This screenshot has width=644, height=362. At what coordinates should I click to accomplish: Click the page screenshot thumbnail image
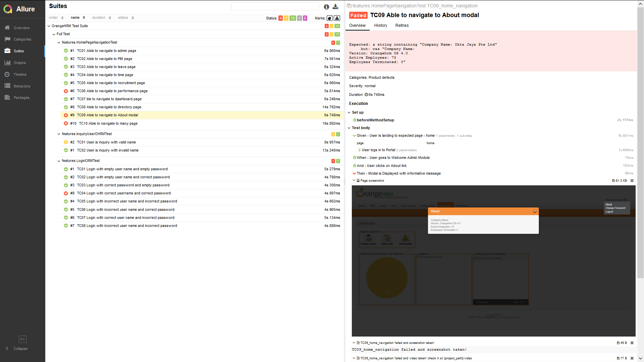point(493,261)
